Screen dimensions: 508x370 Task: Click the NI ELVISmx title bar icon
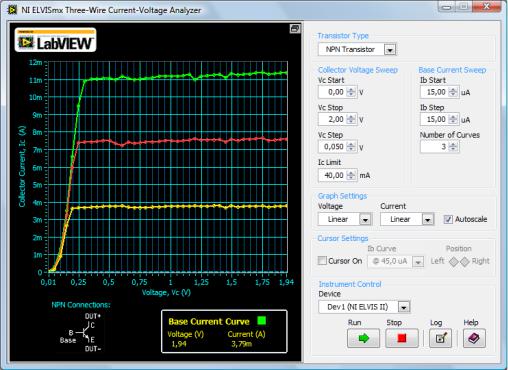pyautogui.click(x=12, y=10)
